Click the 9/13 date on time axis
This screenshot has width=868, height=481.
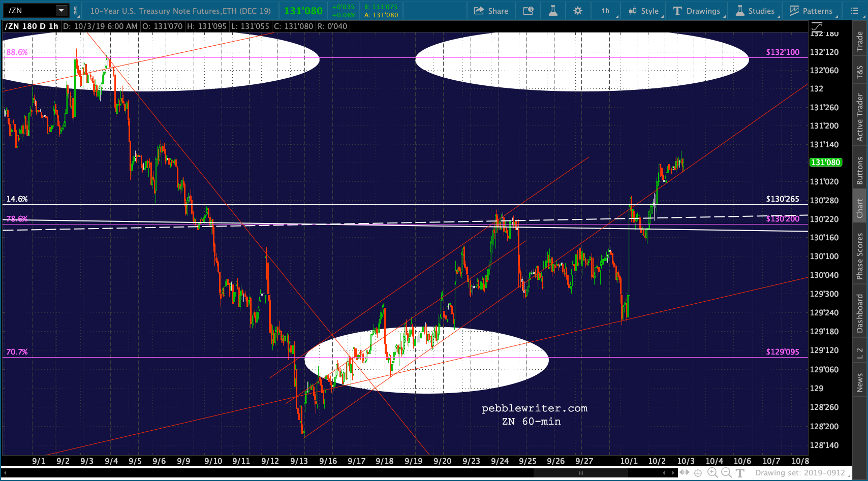coord(299,461)
